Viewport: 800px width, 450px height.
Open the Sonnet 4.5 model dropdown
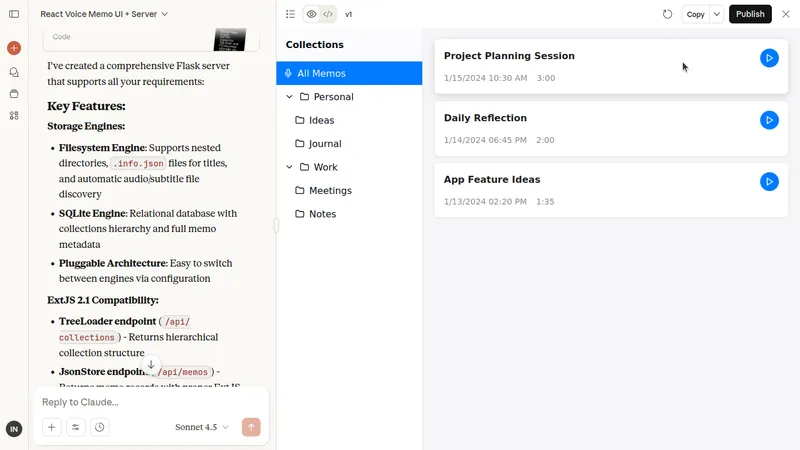pos(202,427)
